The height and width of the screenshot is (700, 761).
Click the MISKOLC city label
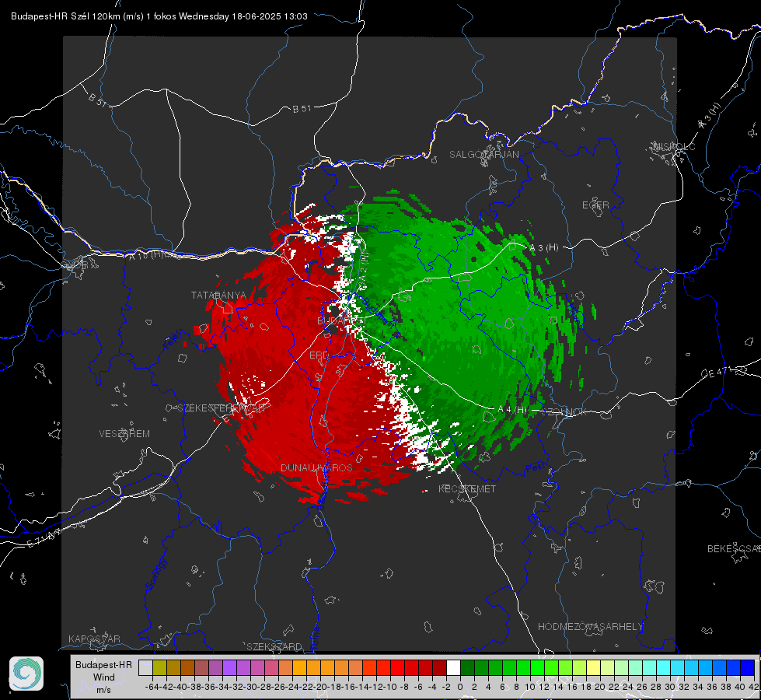675,146
